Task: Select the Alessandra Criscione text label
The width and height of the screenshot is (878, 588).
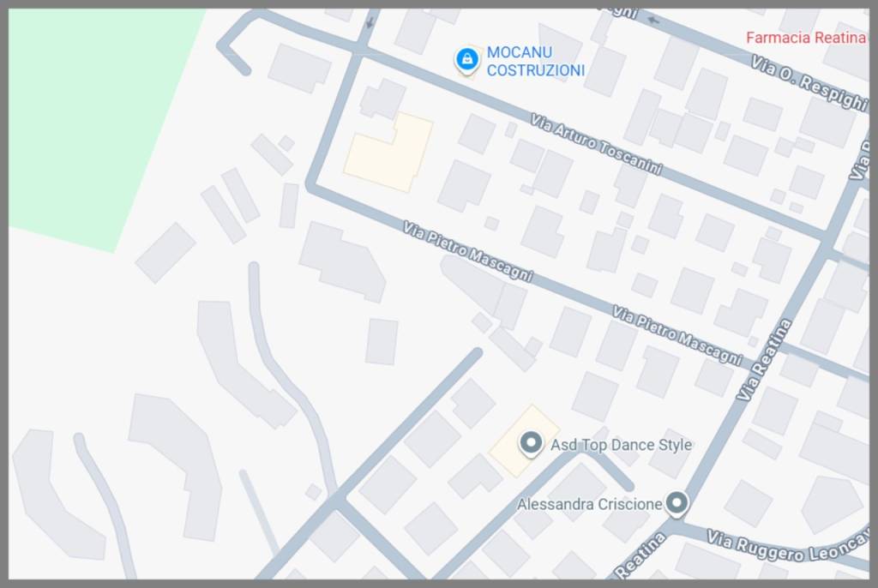Action: click(x=589, y=504)
